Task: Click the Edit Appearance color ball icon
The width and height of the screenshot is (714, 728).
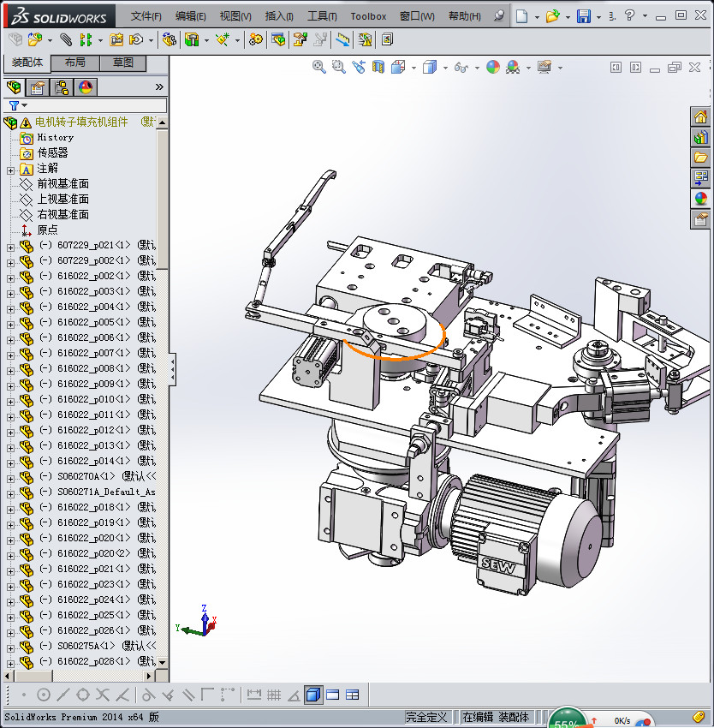Action: (x=492, y=67)
